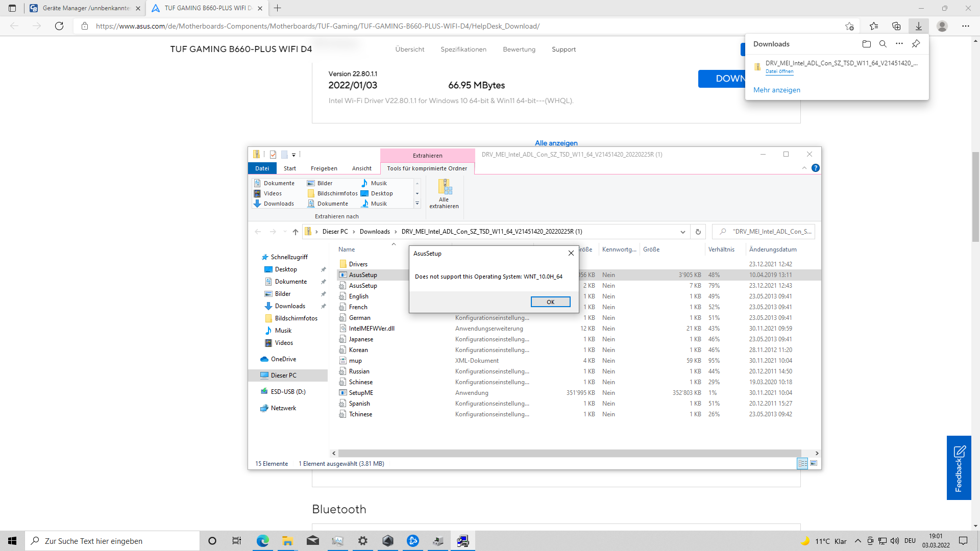Switch to large icons view toggle

pyautogui.click(x=814, y=463)
